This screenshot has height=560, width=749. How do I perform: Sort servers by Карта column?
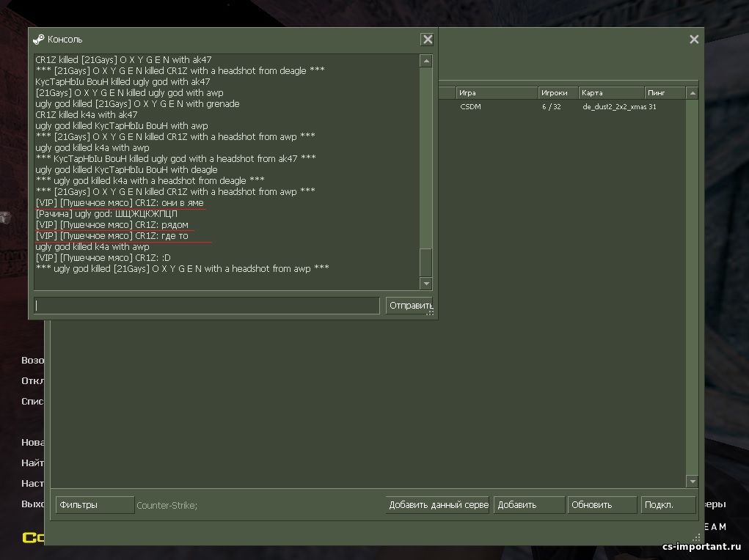(x=611, y=92)
